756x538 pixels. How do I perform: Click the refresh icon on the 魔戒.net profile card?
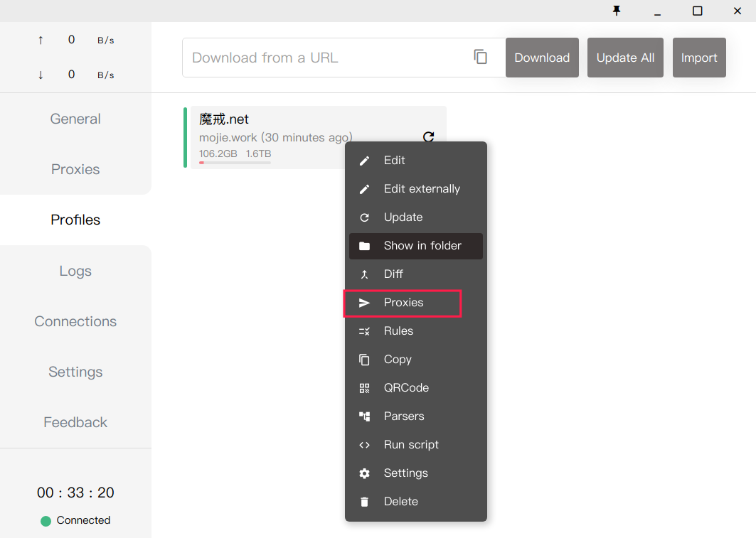pos(429,136)
